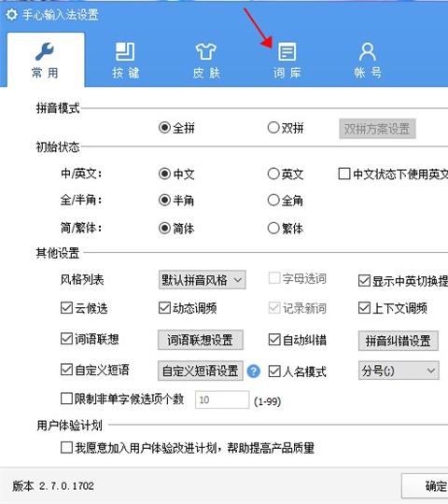
Task: Check 我愿意加入用户体验改进计划 option
Action: pyautogui.click(x=66, y=447)
